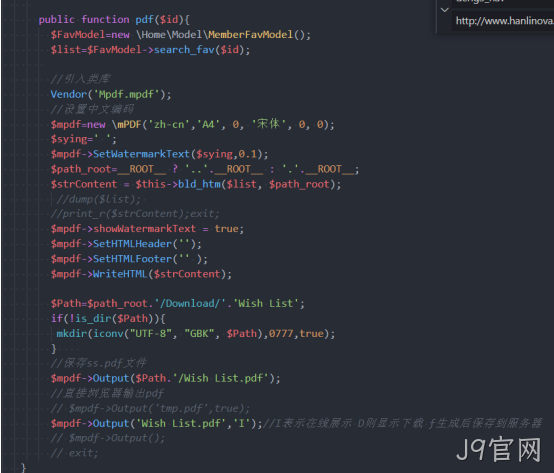Click the 'public function pdf($id)' declaration line

point(114,19)
